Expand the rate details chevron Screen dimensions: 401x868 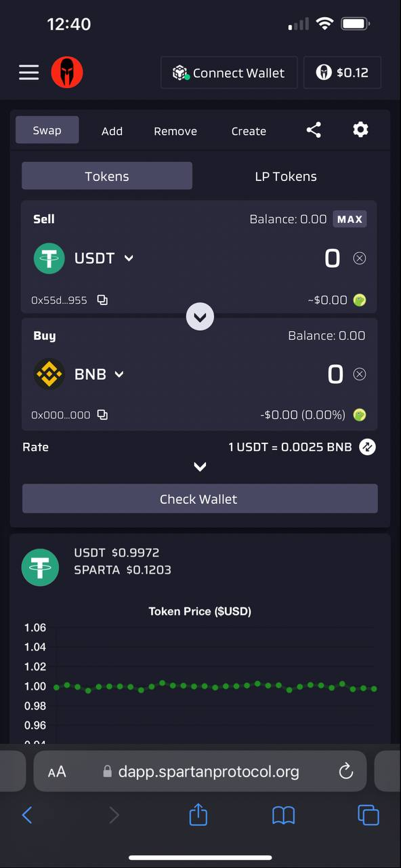point(200,467)
